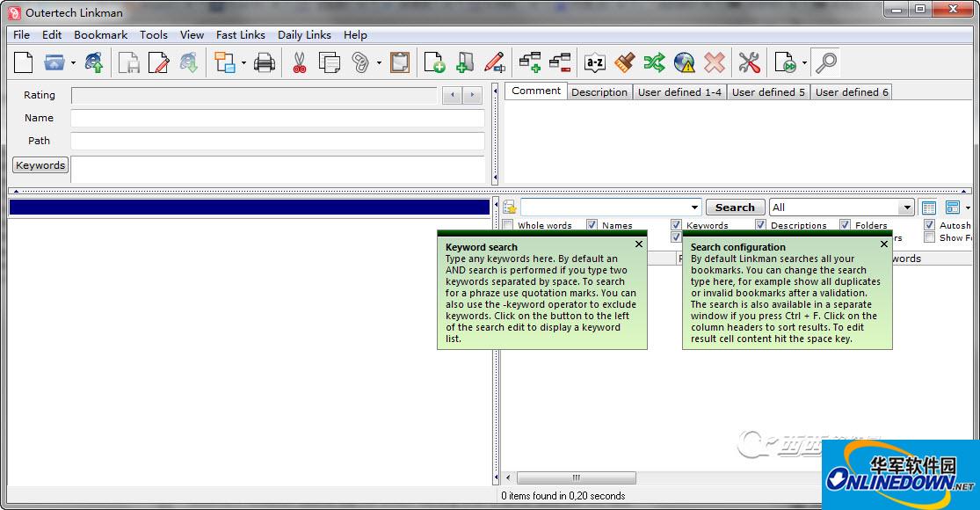Uncheck the Folders search option

845,224
